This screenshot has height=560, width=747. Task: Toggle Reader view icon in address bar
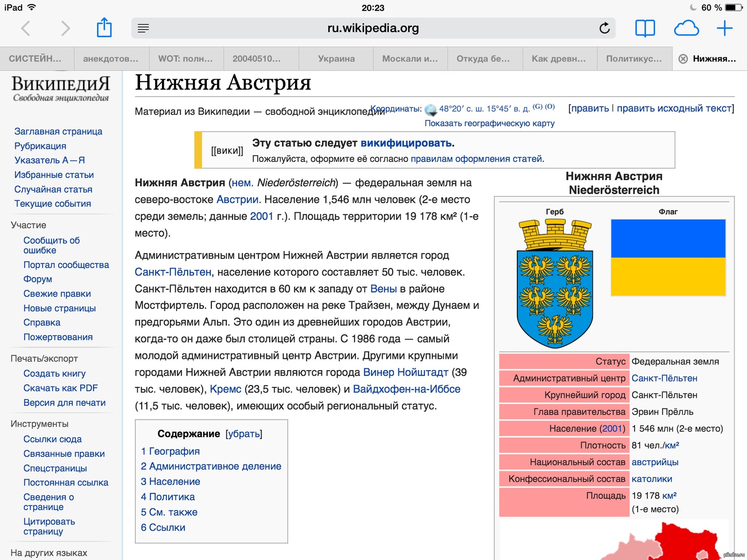point(143,28)
